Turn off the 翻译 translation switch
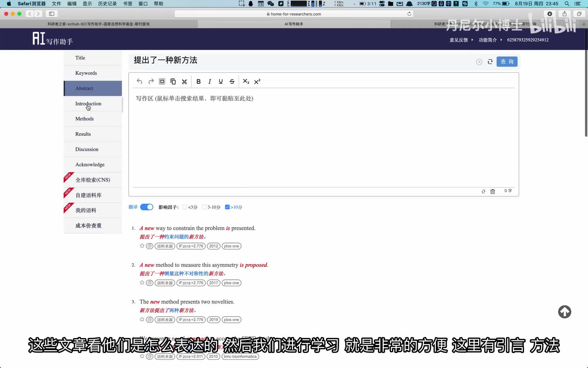 point(147,207)
